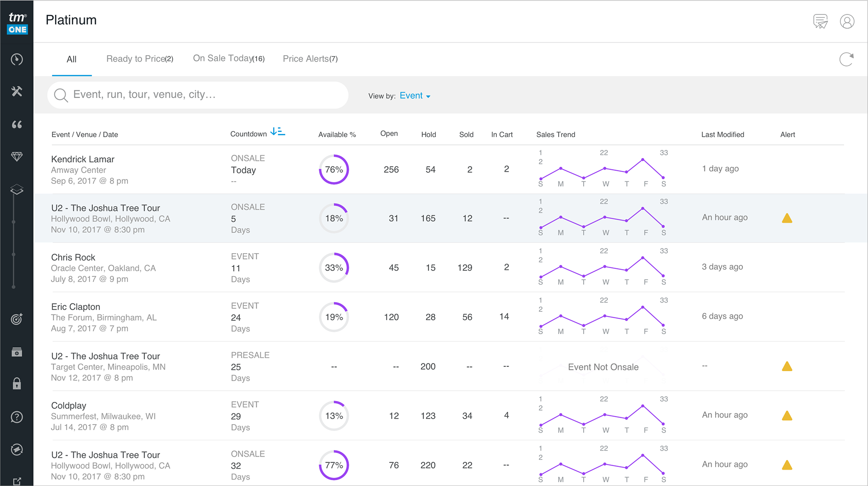
Task: Click the Countdown column header
Action: pyautogui.click(x=249, y=134)
